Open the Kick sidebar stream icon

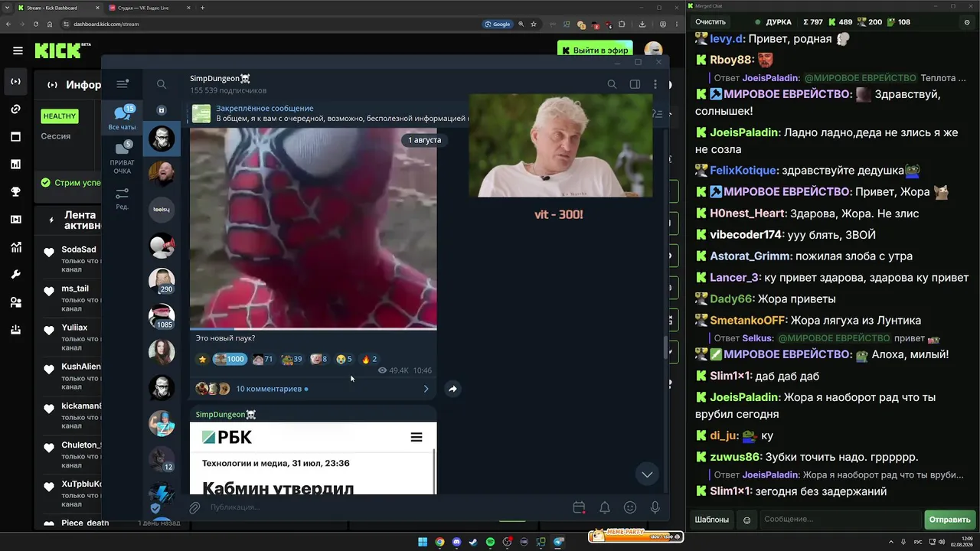pos(15,82)
